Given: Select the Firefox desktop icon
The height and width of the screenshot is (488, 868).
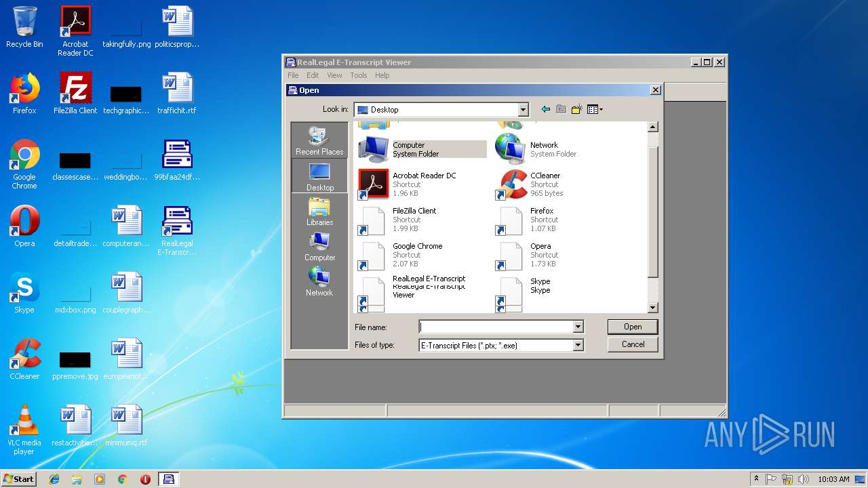Looking at the screenshot, I should [x=24, y=94].
